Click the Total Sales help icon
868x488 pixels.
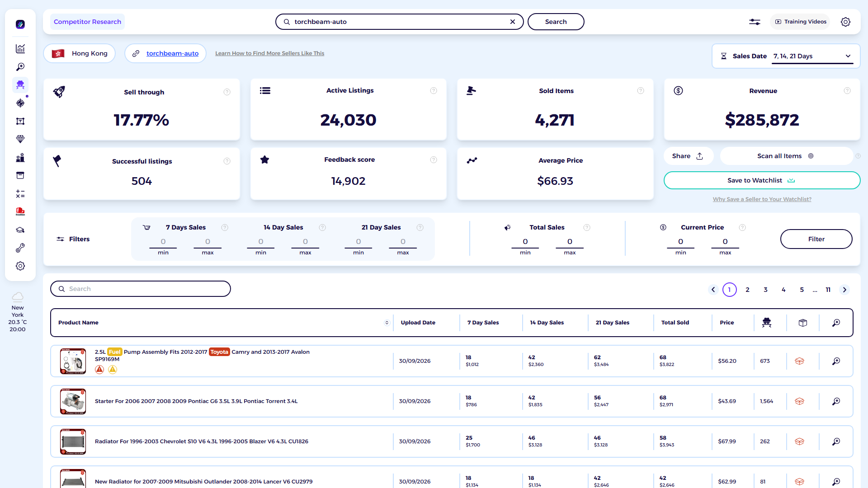coord(587,228)
